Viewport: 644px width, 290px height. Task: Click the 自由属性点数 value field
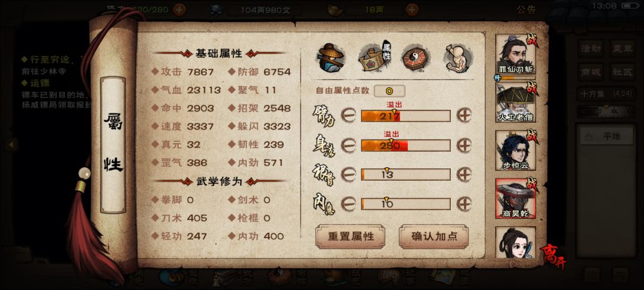click(x=389, y=91)
